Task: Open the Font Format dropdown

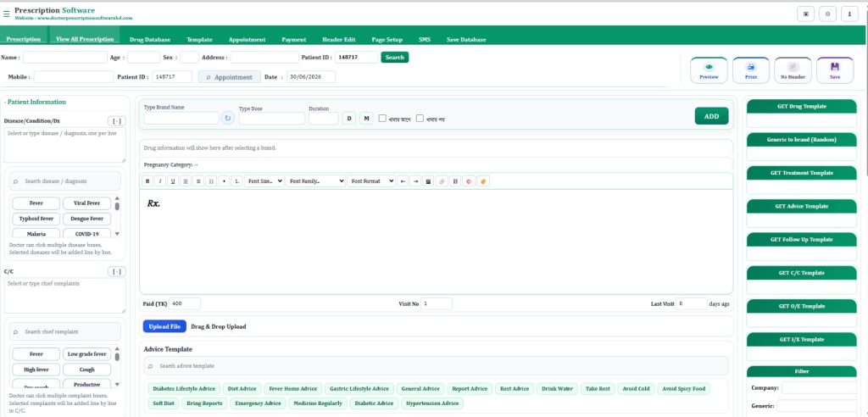Action: (371, 181)
